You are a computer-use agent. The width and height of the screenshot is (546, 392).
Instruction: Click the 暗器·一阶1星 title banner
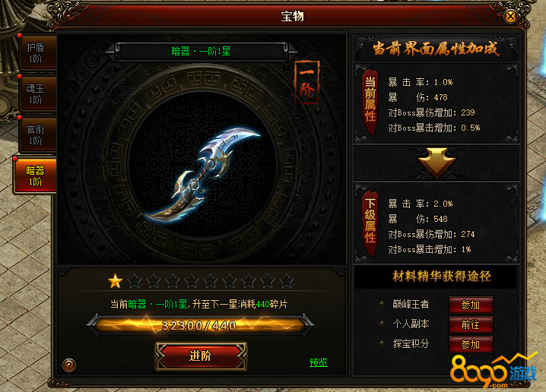[x=202, y=52]
